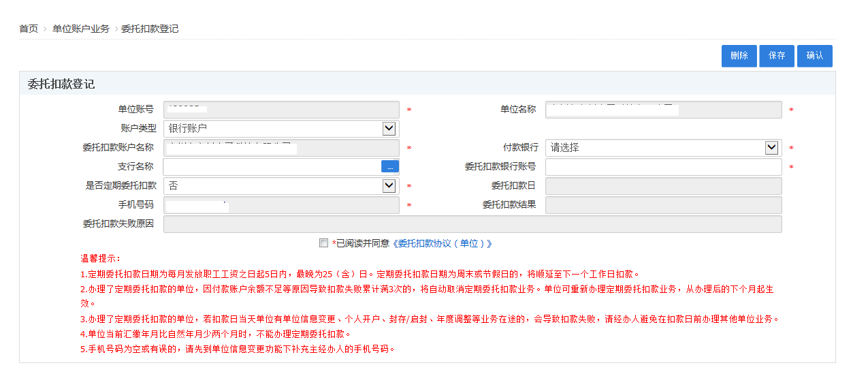Check the 已阅读并同意 agreement checkbox

(324, 243)
